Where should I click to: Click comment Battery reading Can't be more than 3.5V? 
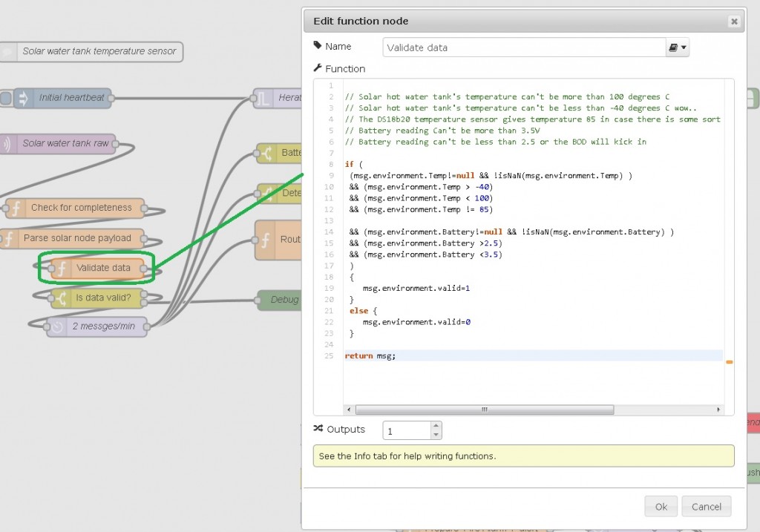[442, 131]
